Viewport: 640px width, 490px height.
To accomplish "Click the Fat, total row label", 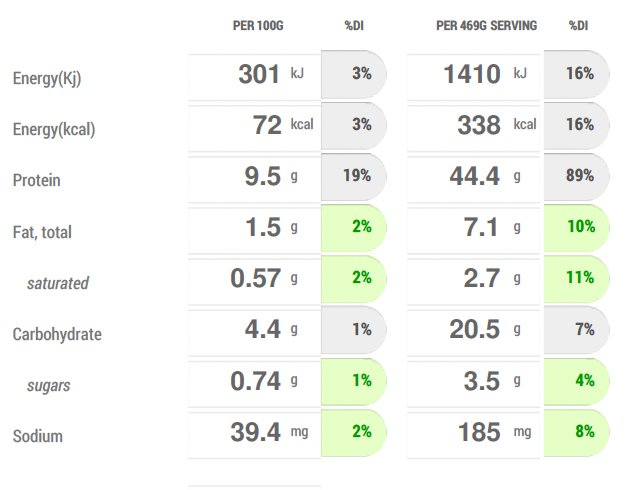I will pyautogui.click(x=42, y=232).
